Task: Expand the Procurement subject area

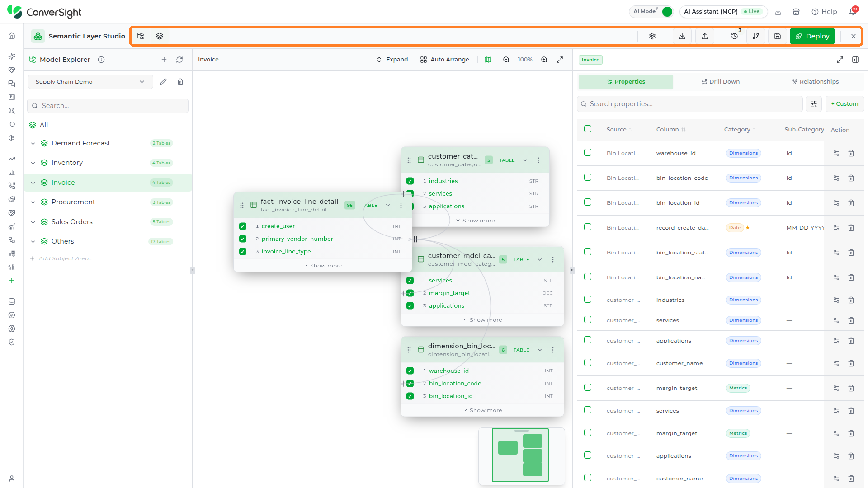Action: click(33, 202)
